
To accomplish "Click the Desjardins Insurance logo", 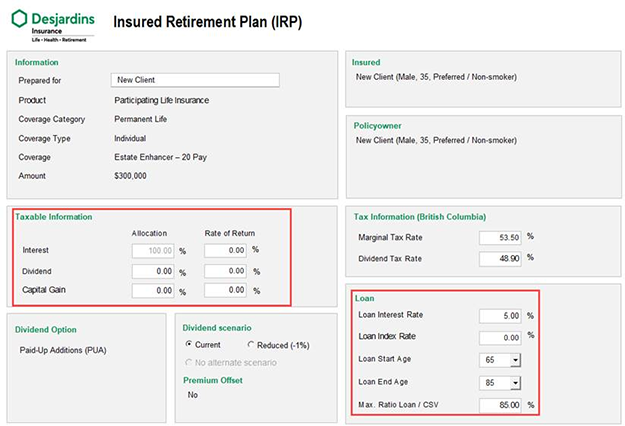I will click(x=53, y=26).
